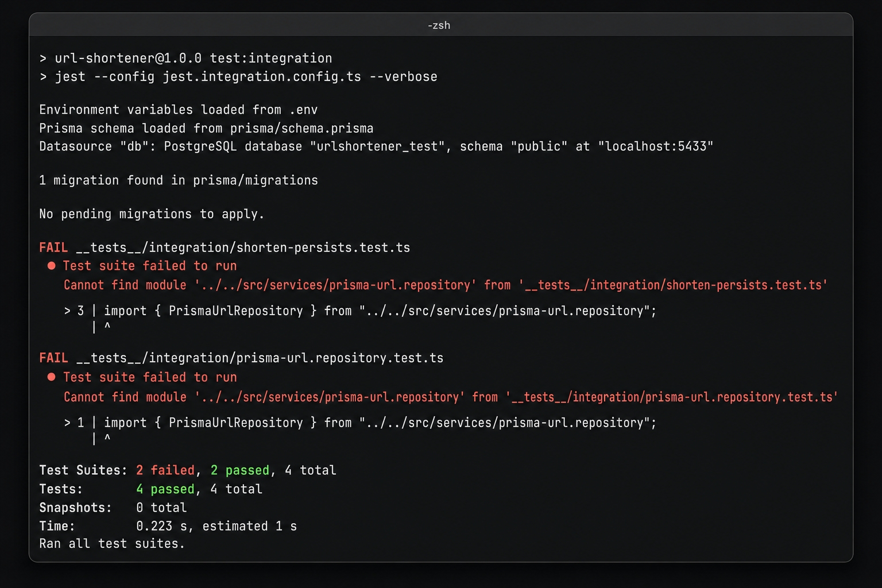Screen dimensions: 882x588
Task: Click the -zsh window title
Action: pos(439,25)
